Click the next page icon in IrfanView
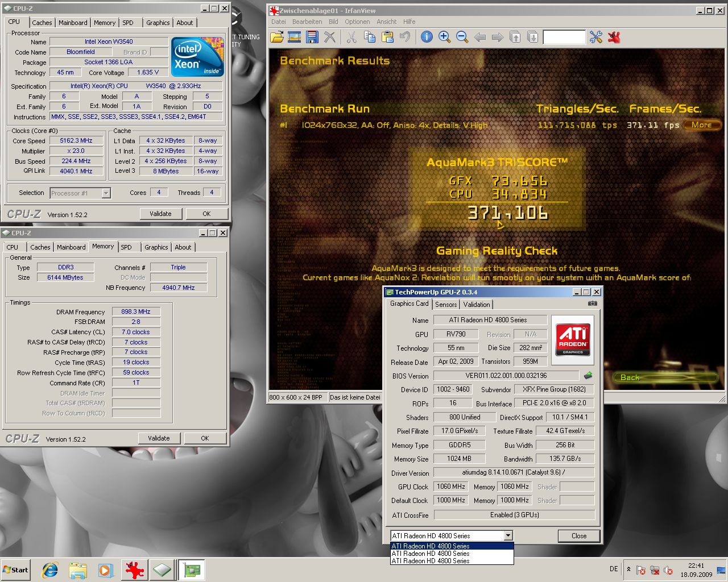The height and width of the screenshot is (582, 728). 533,38
